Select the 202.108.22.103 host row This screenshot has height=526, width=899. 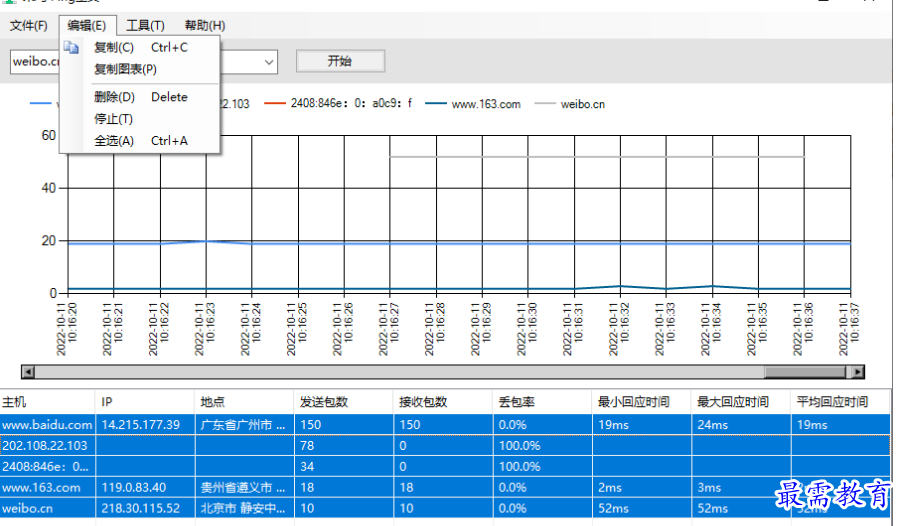point(445,446)
